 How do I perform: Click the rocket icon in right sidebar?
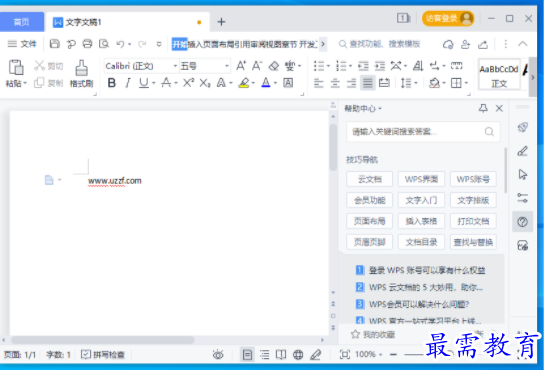(523, 127)
